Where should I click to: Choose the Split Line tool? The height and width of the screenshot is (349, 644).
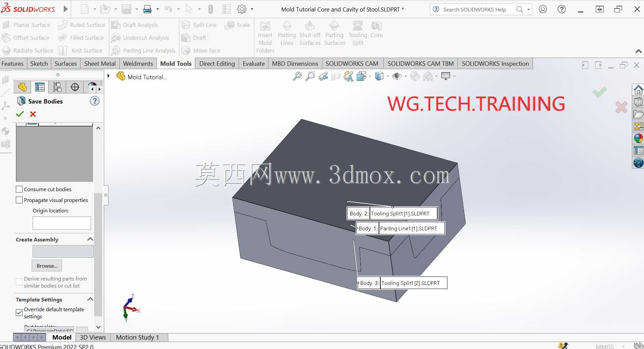click(199, 25)
